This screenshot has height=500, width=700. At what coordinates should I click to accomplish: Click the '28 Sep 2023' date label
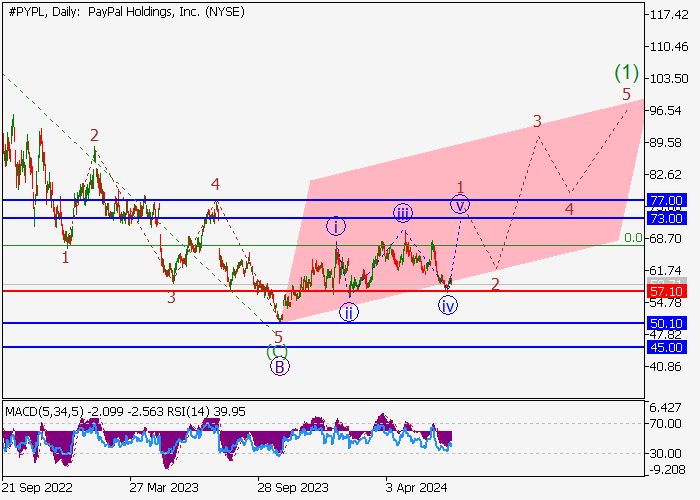[293, 488]
